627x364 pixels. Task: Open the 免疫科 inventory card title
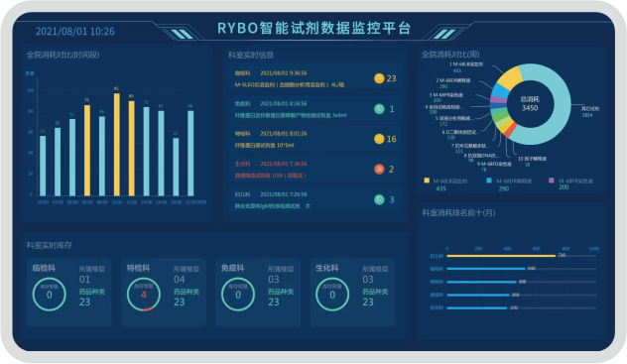pyautogui.click(x=233, y=268)
